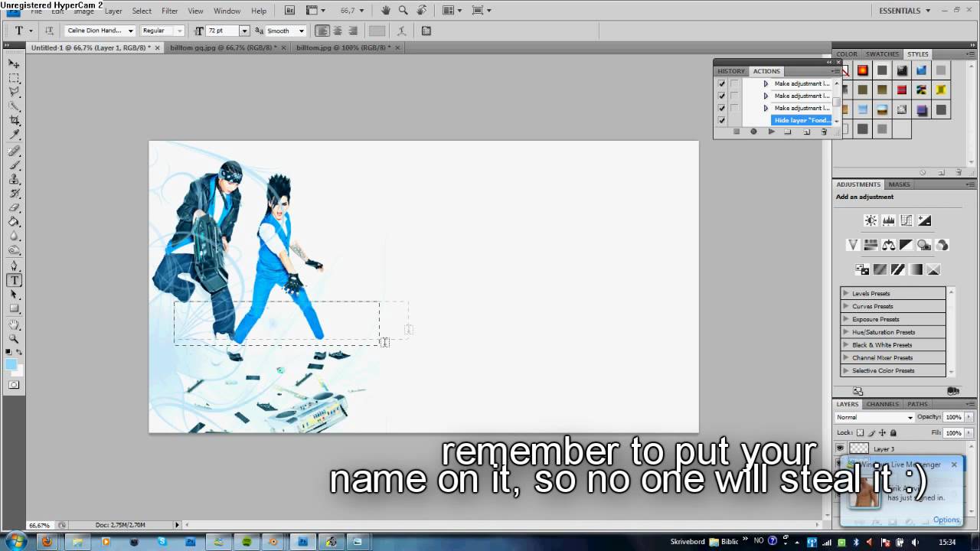980x551 pixels.
Task: Click Options in Messenger notification
Action: click(946, 520)
